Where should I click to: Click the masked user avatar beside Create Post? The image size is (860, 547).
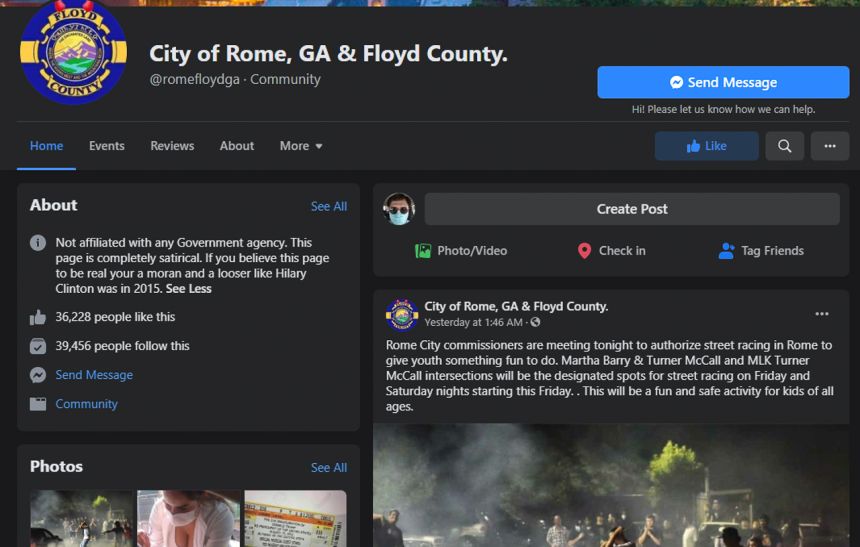click(x=399, y=209)
